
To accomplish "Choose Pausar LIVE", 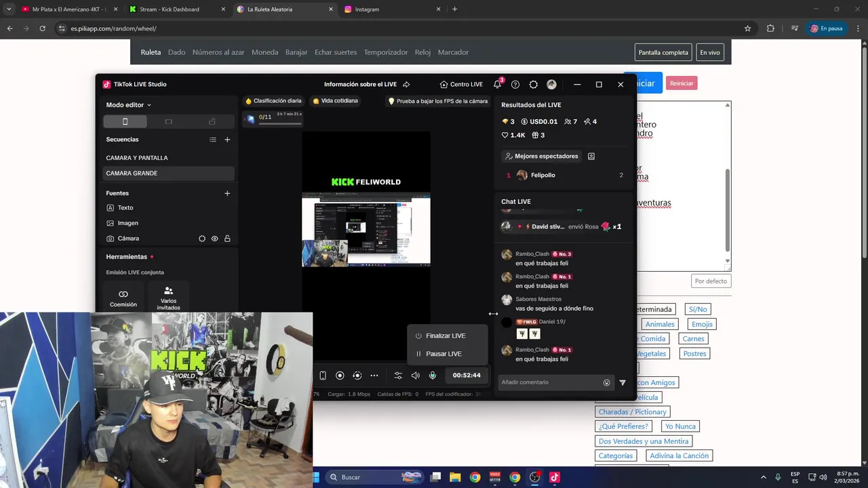I will coord(446,354).
